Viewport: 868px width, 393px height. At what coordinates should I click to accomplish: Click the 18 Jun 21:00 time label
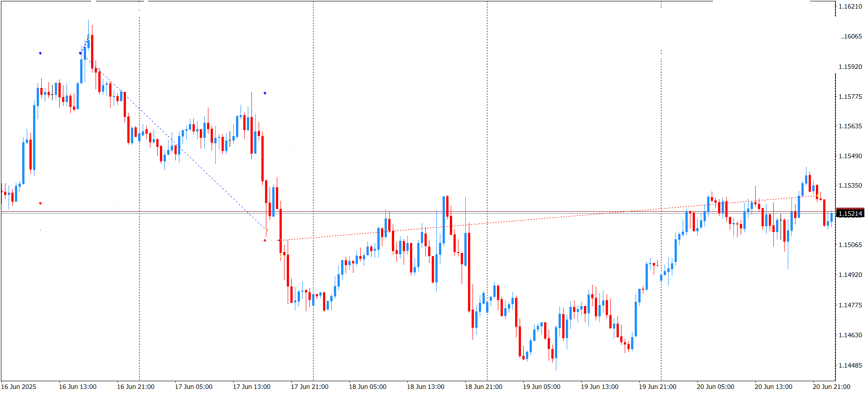pos(484,387)
